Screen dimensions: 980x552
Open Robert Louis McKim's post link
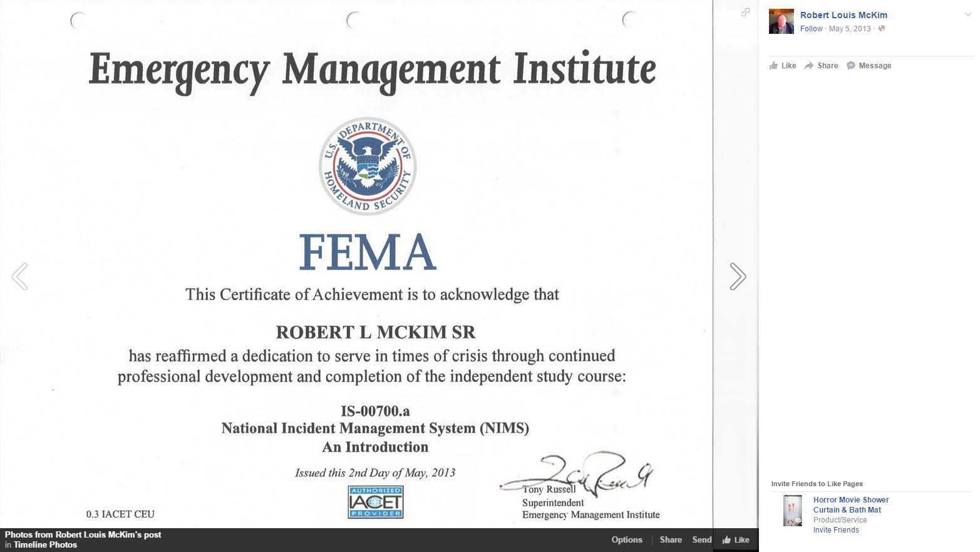coord(108,534)
